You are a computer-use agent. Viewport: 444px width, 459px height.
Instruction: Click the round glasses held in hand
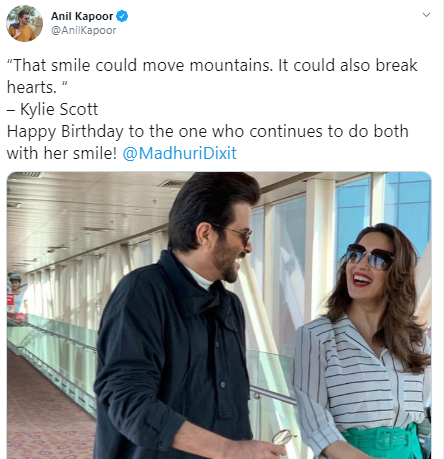pos(282,437)
